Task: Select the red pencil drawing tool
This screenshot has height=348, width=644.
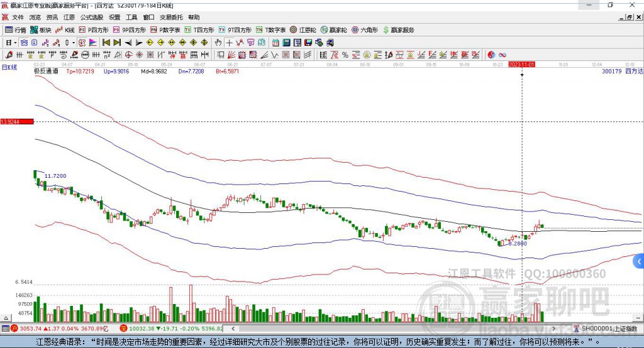Action: click(x=9, y=55)
